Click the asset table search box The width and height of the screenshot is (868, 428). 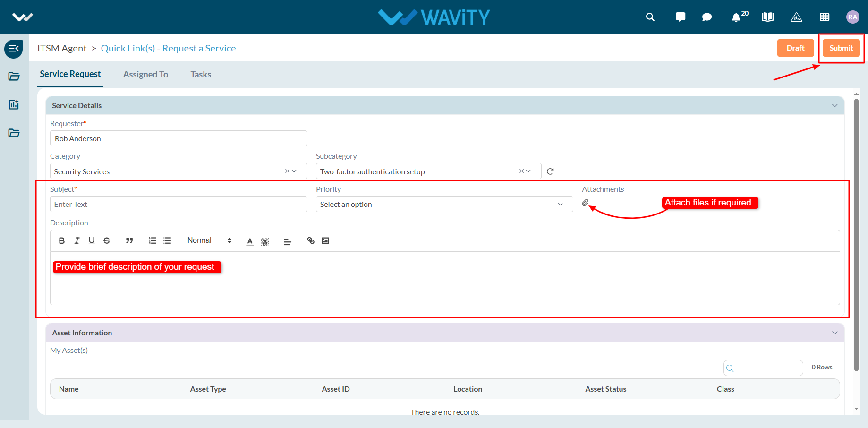pyautogui.click(x=763, y=368)
